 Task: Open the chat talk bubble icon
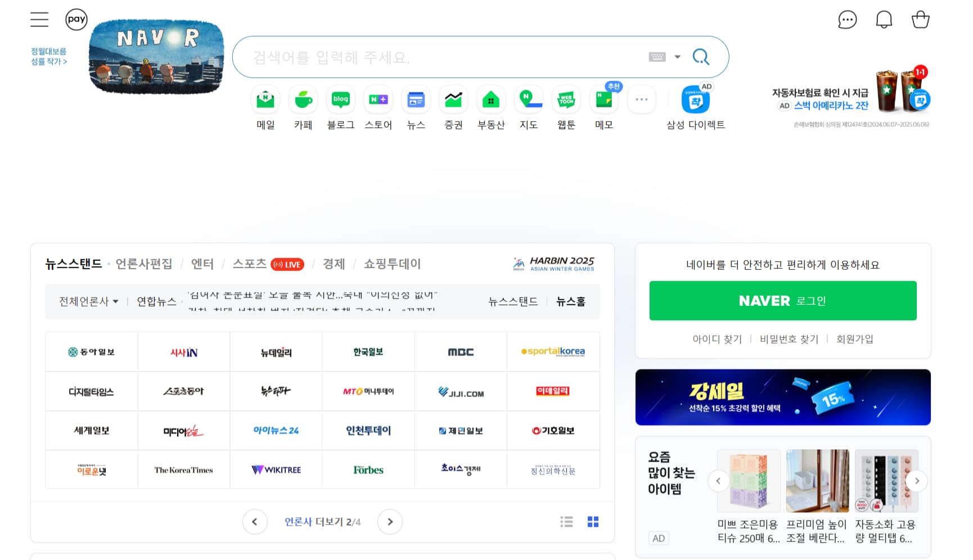coord(847,20)
